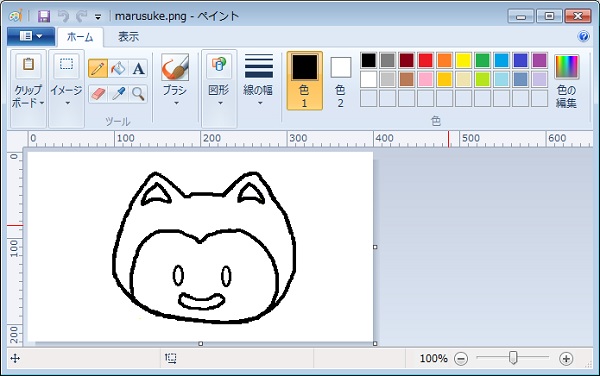Open the Shapes (図形) gallery icon
This screenshot has width=600, height=376.
[x=219, y=65]
